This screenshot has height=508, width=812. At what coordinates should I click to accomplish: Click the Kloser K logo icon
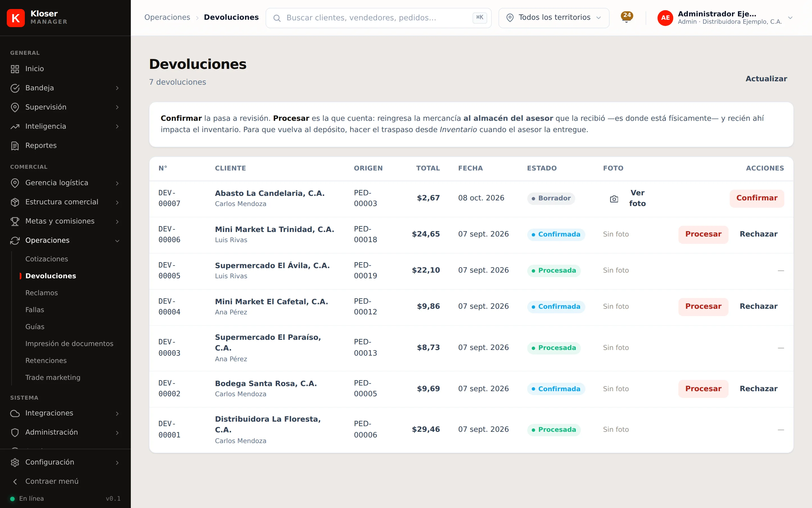pos(16,18)
